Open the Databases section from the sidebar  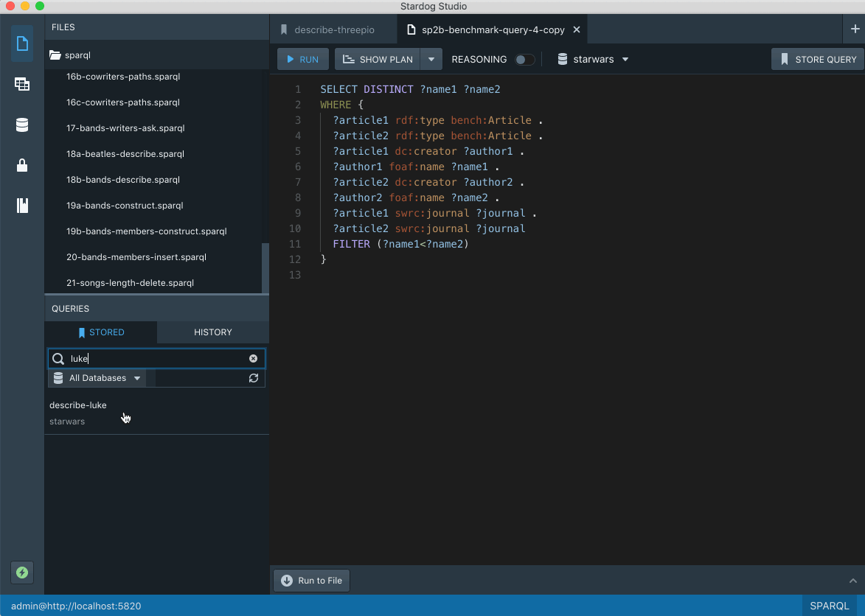(22, 125)
